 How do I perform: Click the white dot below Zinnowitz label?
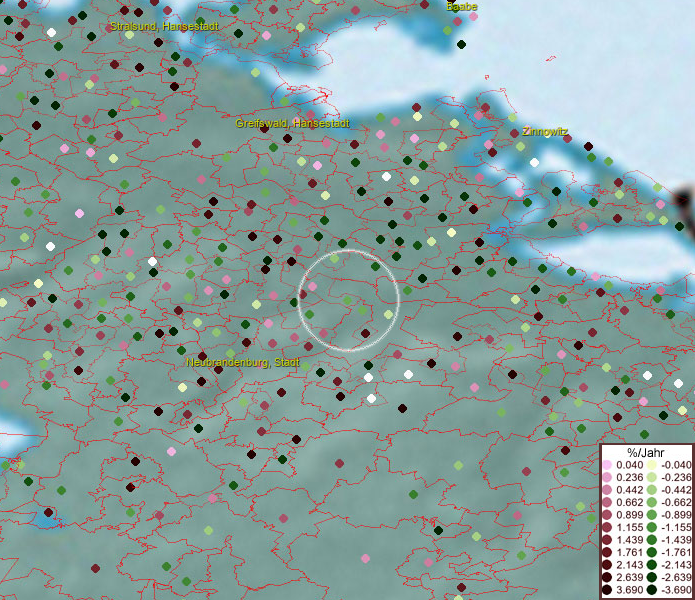(535, 162)
